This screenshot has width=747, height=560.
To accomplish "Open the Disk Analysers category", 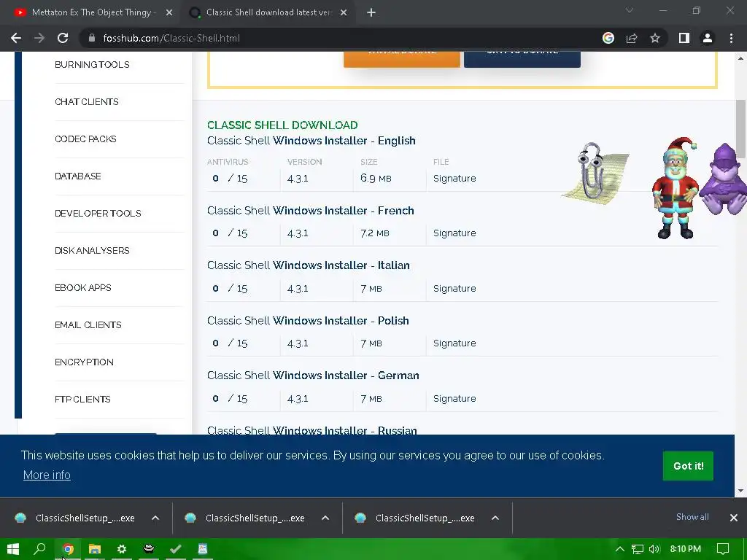I will [x=92, y=250].
